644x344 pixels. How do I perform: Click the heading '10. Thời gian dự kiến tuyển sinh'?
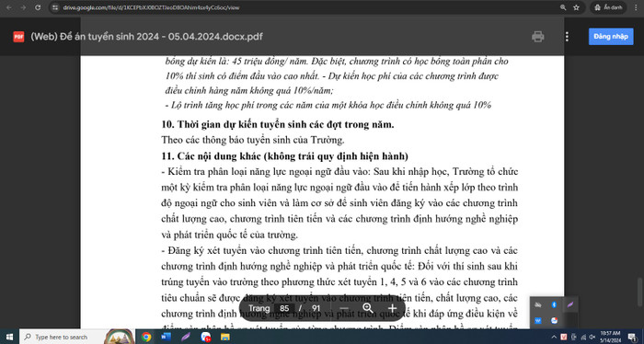(278, 124)
